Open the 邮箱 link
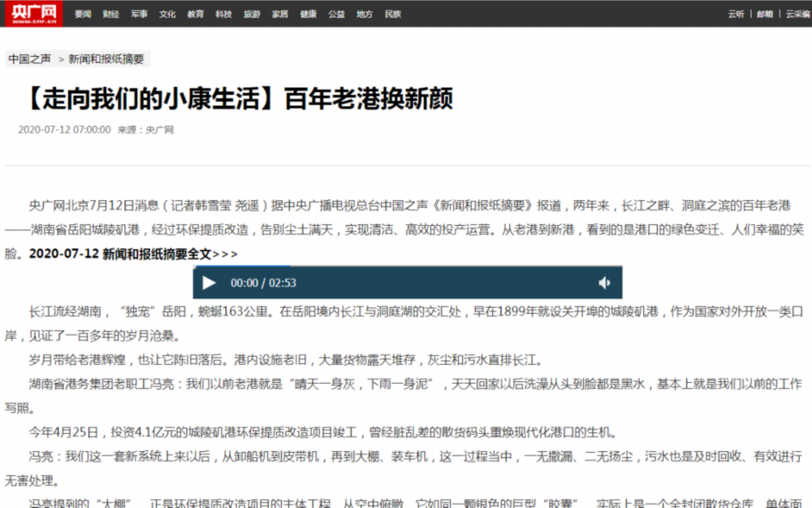This screenshot has height=508, width=812. click(x=765, y=14)
